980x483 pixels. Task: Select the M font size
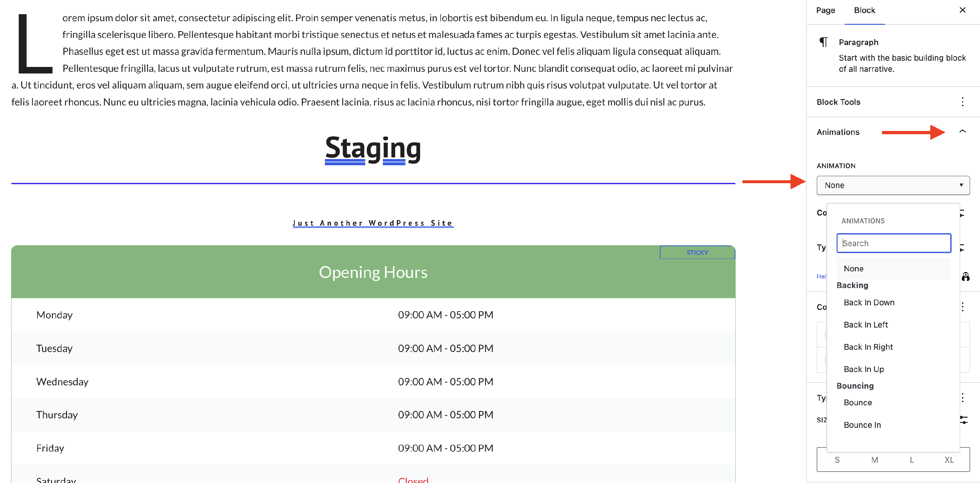(874, 460)
